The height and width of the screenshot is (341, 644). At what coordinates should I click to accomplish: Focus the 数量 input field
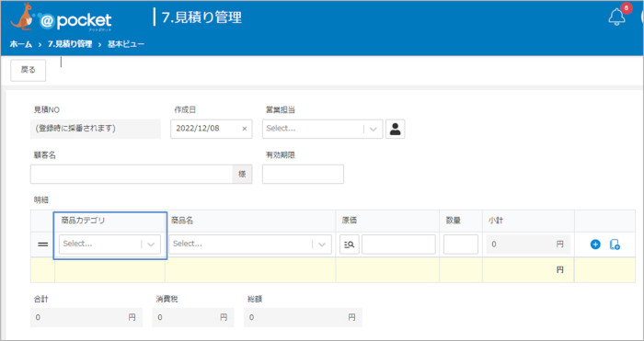[460, 244]
